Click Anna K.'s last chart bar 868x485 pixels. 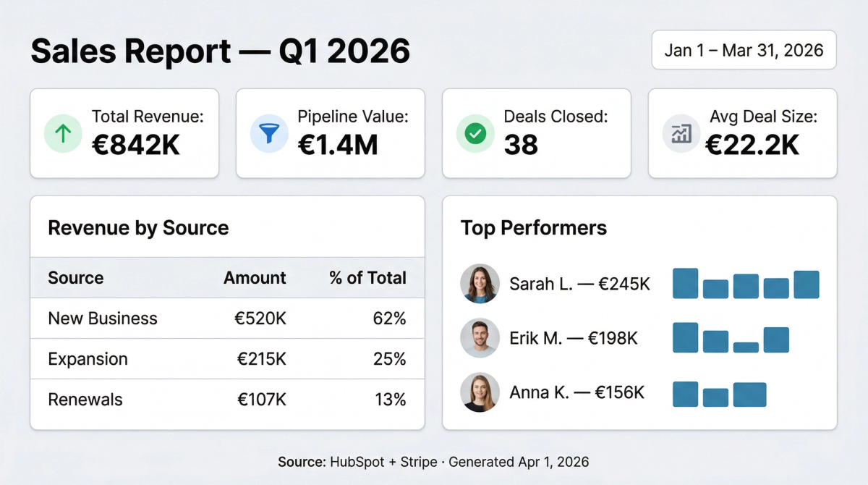749,395
